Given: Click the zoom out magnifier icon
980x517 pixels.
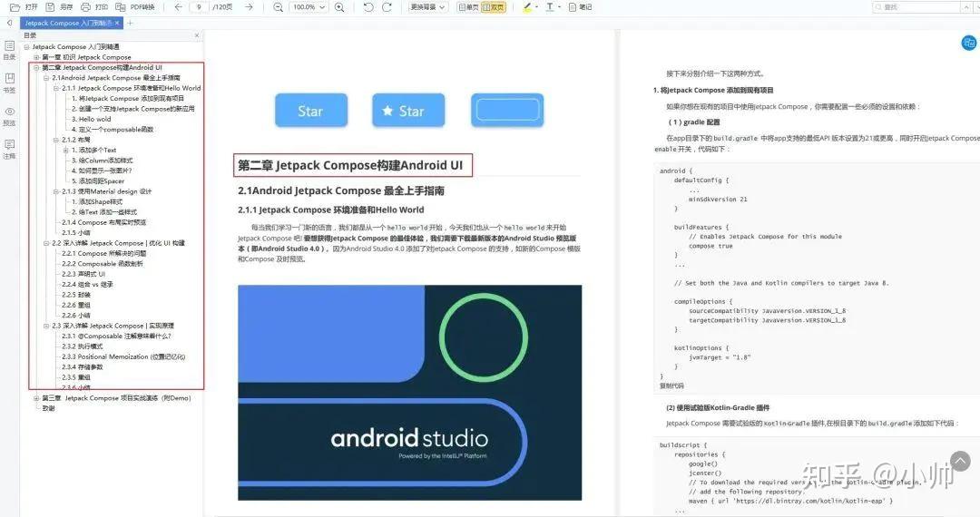Looking at the screenshot, I should 279,7.
